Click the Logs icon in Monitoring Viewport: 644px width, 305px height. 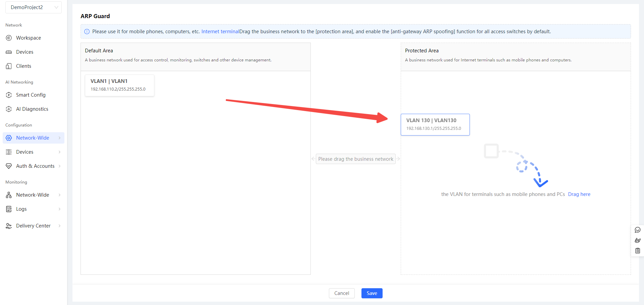click(x=9, y=209)
